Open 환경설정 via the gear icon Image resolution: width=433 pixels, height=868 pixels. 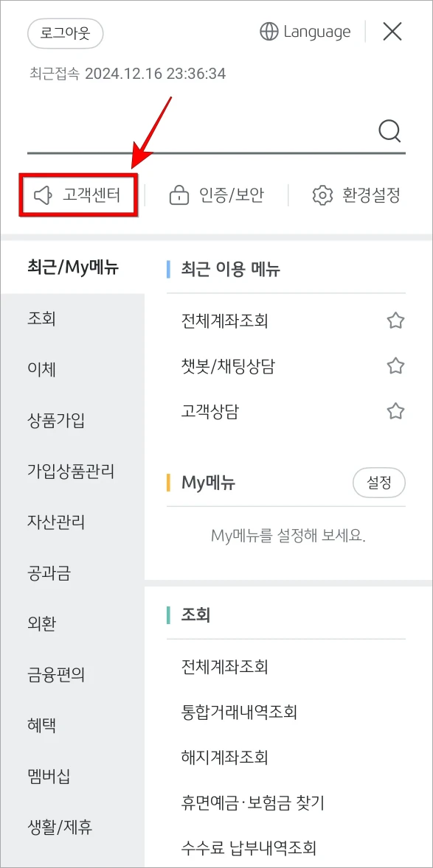(322, 194)
